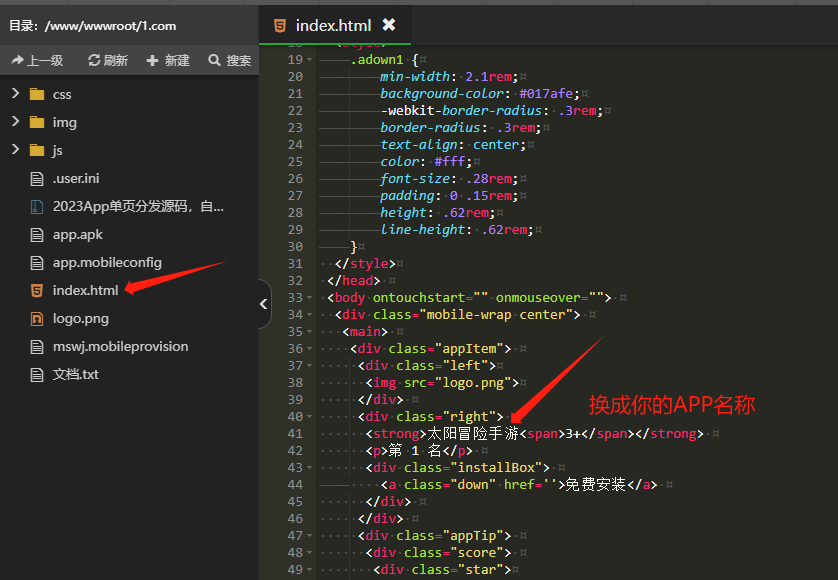Expand the js folder chevron
Viewport: 838px width, 580px height.
coord(15,149)
